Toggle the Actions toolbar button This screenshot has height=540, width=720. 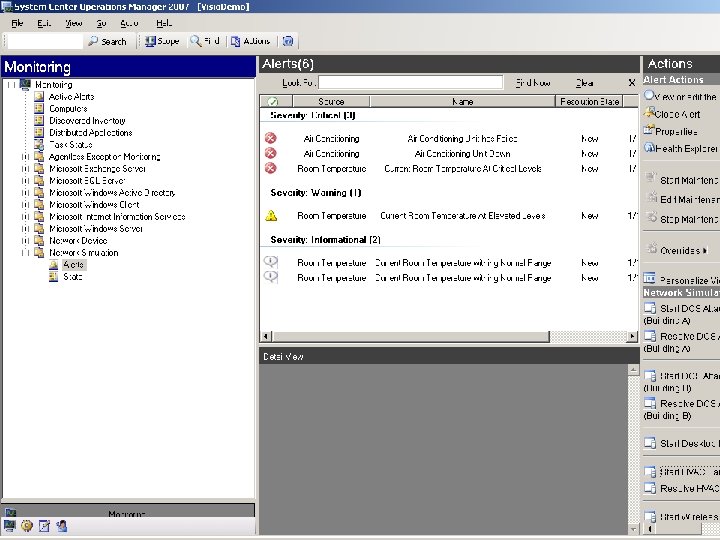[250, 41]
